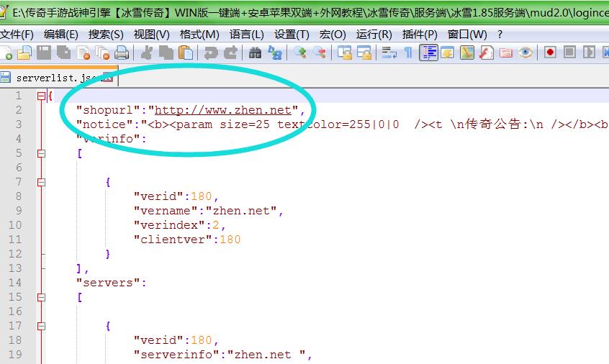
Task: Collapse the verinfo array fold on line 5
Action: pos(41,153)
